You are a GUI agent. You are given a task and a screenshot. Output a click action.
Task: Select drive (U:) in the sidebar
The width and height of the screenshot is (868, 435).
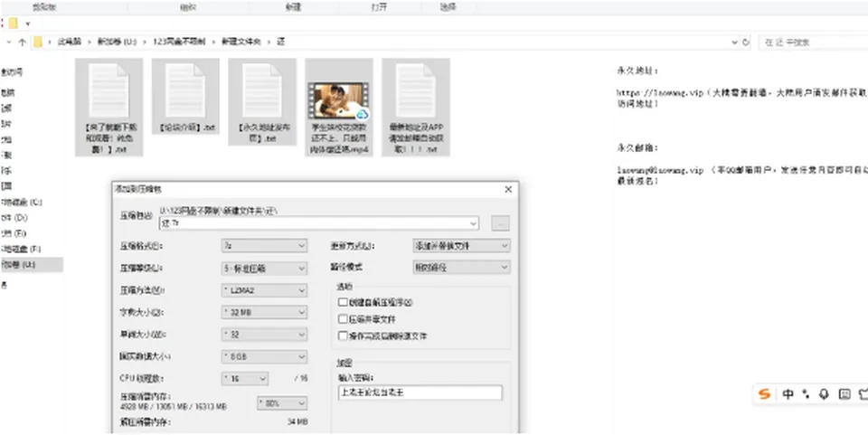point(31,265)
